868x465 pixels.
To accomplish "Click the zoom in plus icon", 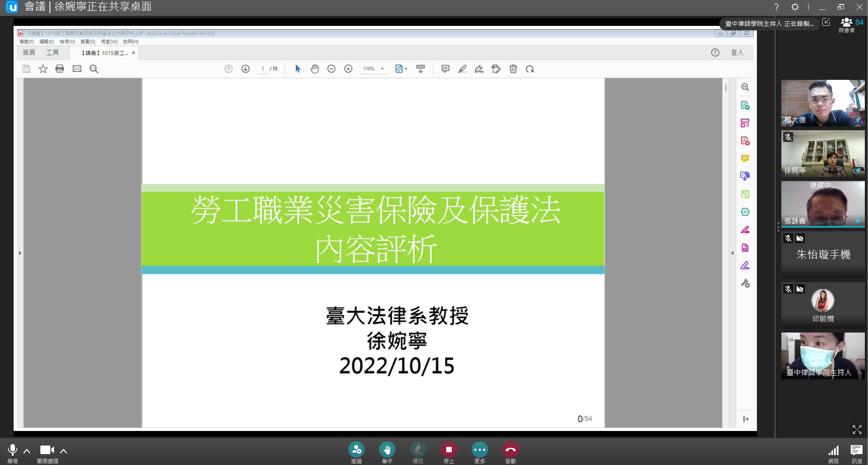I will point(348,69).
